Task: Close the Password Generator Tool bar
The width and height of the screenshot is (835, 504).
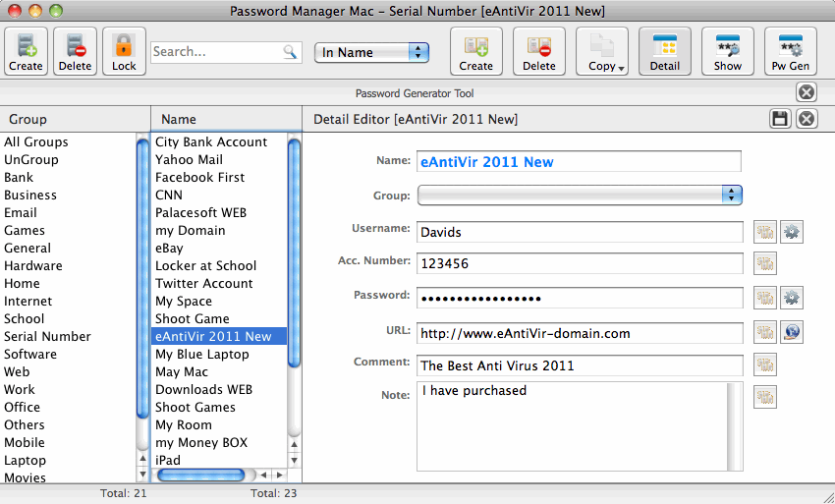Action: click(x=807, y=92)
